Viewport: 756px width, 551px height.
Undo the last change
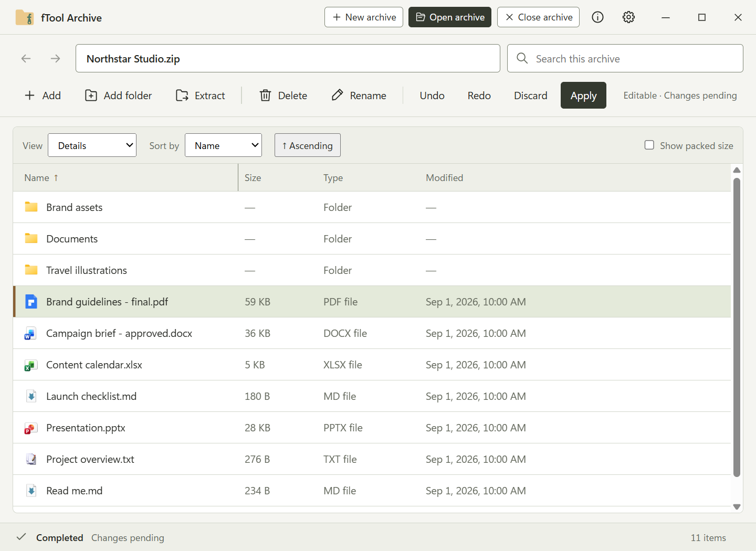pyautogui.click(x=432, y=96)
